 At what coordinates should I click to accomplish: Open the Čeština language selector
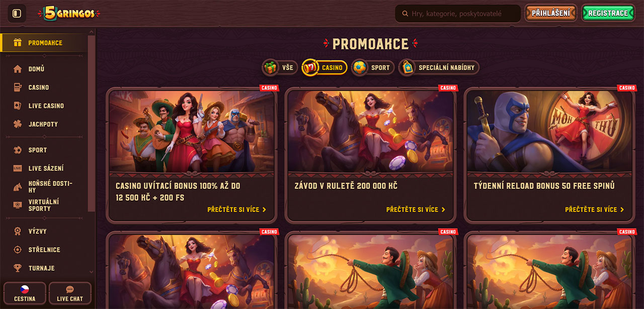(25, 293)
